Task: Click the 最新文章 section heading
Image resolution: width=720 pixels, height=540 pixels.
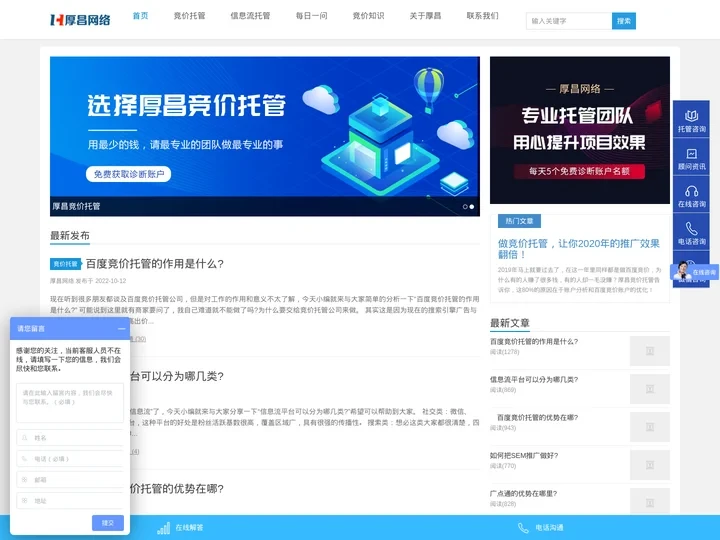Action: point(510,323)
